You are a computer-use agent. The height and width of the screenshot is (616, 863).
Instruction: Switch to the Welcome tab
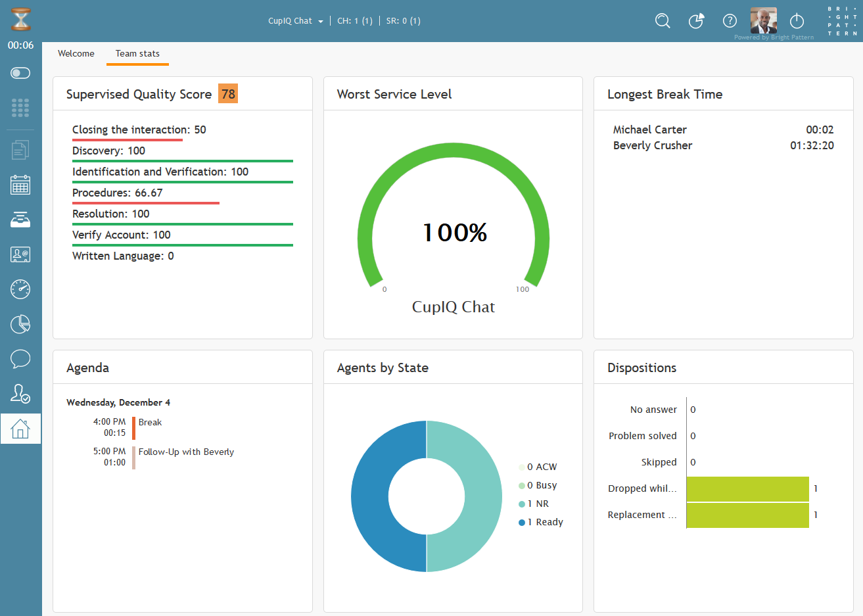(x=76, y=54)
